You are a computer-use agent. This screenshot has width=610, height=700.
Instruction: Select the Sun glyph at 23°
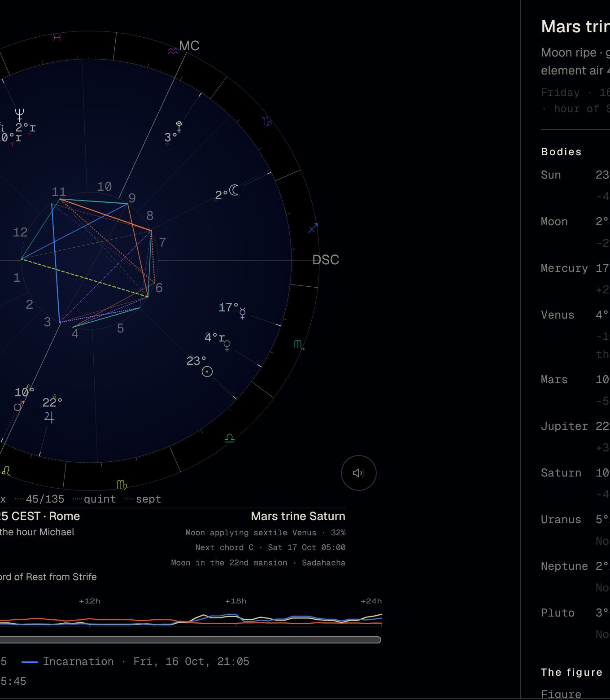[x=207, y=372]
